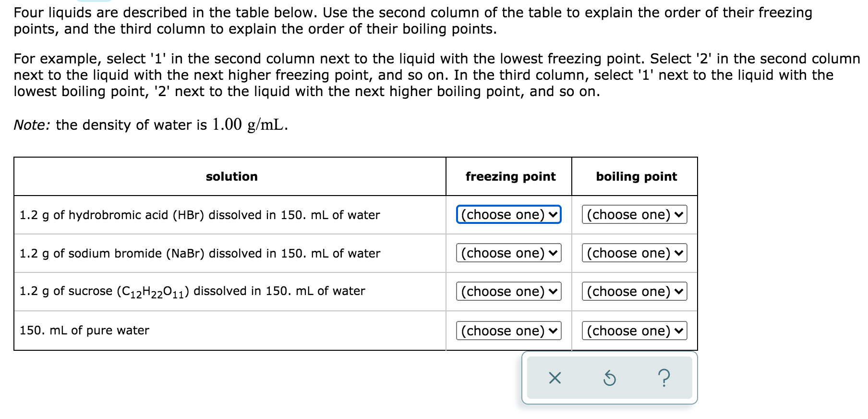Screen dimensions: 868x419
Task: Open HBr freezing point dropdown
Action: 509,214
